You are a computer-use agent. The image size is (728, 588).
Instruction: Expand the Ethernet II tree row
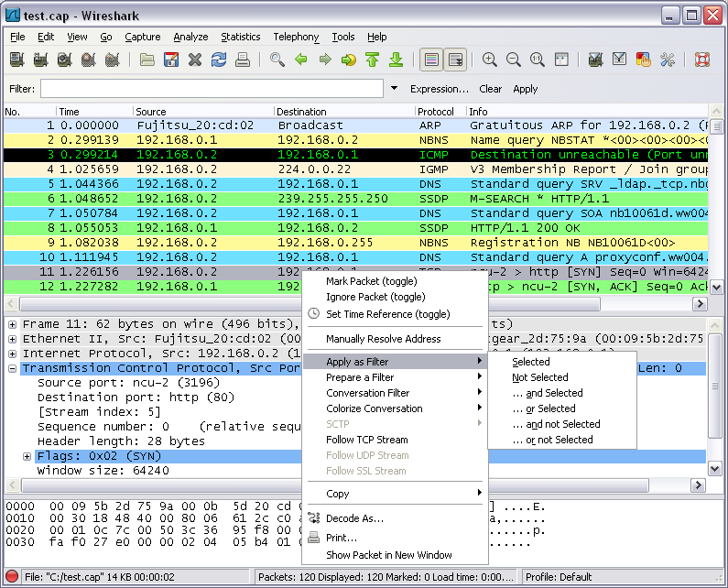click(x=13, y=339)
